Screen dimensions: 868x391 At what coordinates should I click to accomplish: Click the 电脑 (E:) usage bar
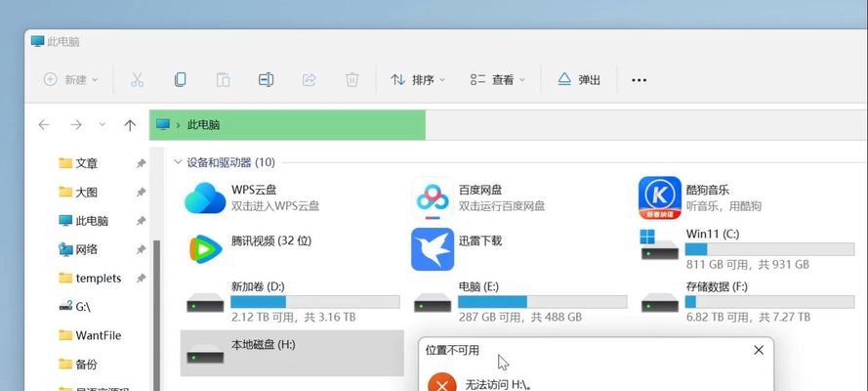(543, 302)
